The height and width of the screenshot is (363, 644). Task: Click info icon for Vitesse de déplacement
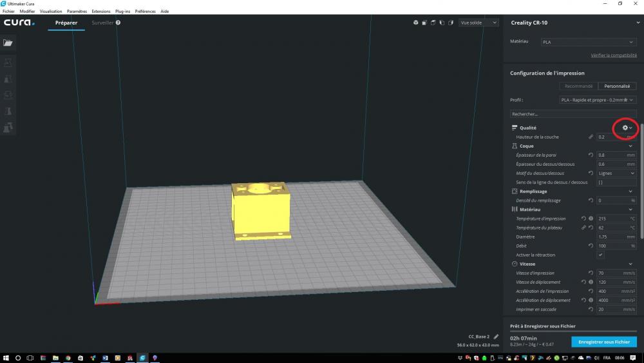coord(591,282)
